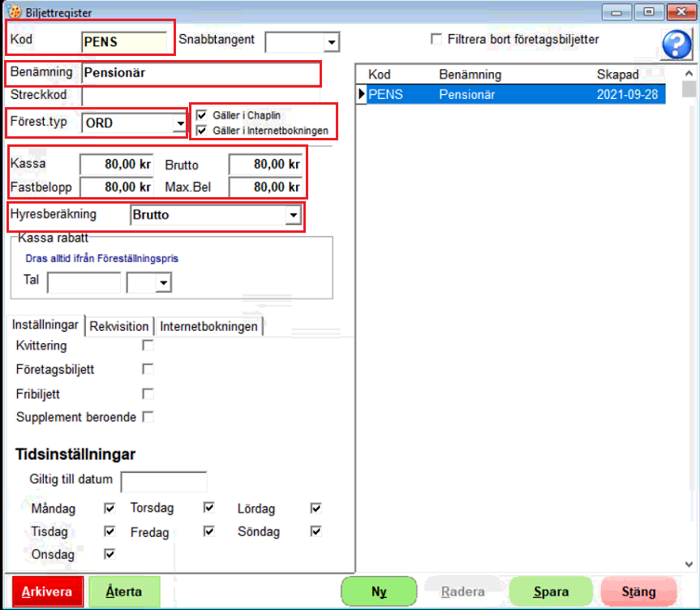This screenshot has width=700, height=610.
Task: Open the Förest.typ ORD dropdown
Action: point(179,123)
